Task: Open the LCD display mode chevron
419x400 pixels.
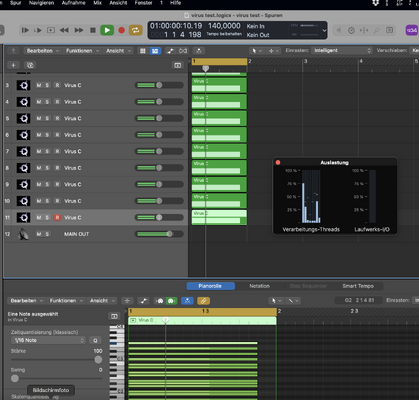Action: (324, 30)
